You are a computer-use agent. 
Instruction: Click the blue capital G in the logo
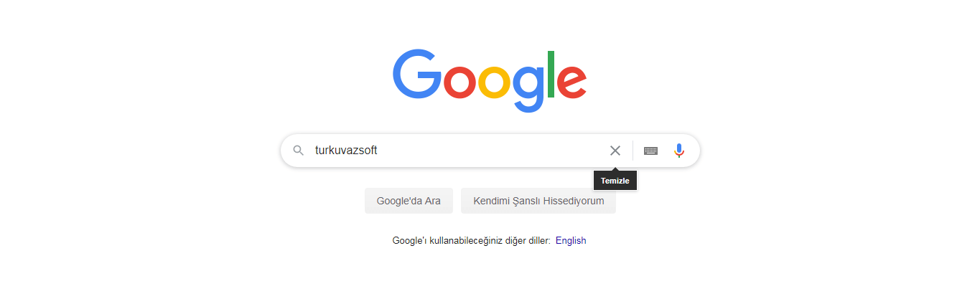[416, 73]
